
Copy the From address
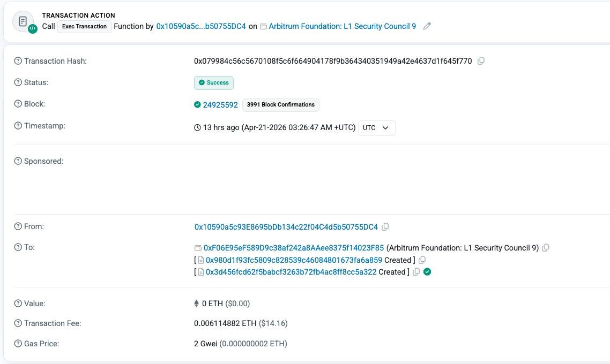(x=385, y=226)
